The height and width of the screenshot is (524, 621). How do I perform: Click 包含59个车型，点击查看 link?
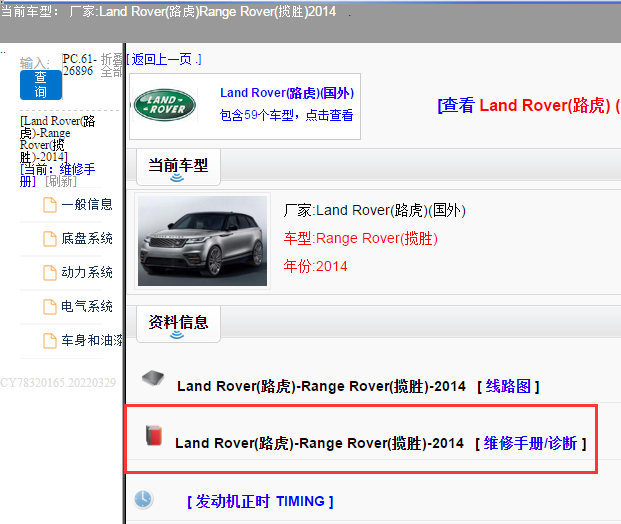[x=286, y=115]
